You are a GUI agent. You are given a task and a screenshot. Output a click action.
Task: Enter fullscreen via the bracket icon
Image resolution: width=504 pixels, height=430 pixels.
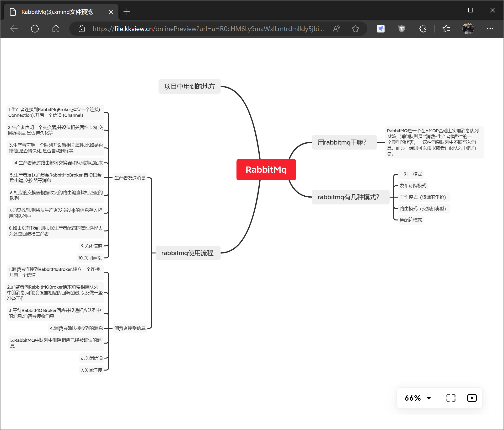point(451,398)
